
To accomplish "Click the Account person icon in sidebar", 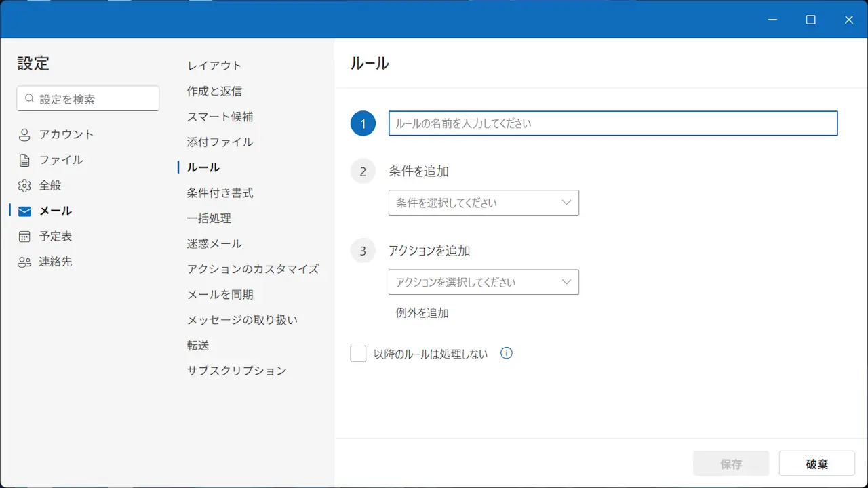I will coord(24,135).
